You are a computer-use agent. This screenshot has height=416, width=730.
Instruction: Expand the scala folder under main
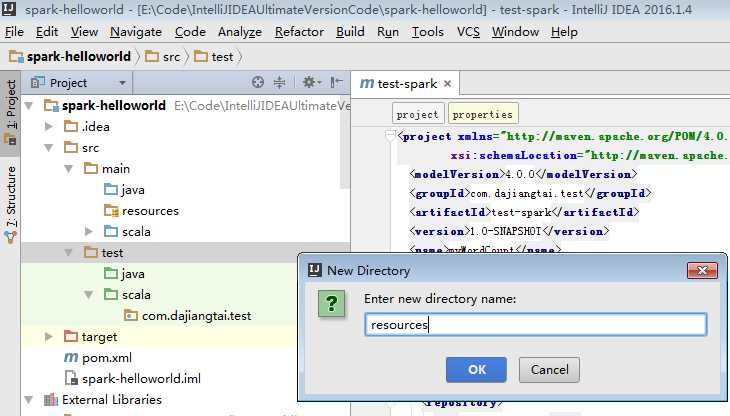point(88,231)
